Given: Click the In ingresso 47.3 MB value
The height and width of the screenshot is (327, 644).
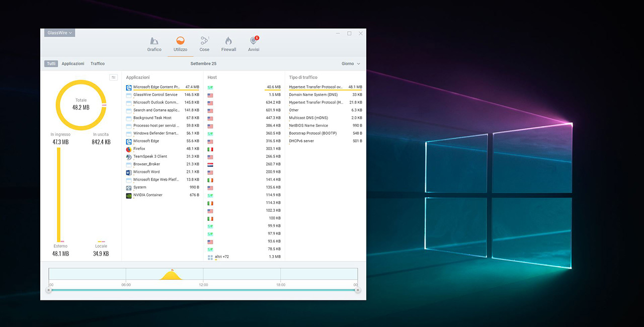Looking at the screenshot, I should [60, 142].
